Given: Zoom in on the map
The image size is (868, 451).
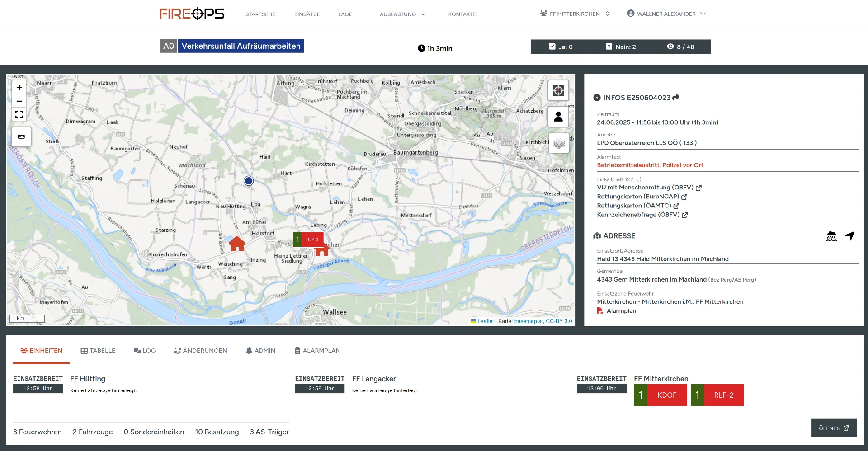Looking at the screenshot, I should (19, 88).
